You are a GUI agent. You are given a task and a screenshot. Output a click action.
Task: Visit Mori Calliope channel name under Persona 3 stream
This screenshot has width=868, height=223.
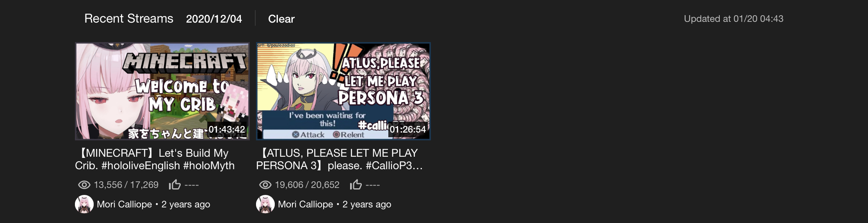click(x=306, y=204)
